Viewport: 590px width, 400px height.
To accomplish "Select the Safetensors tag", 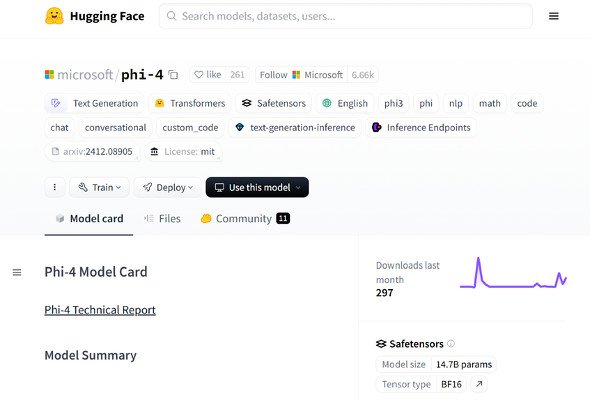I will (274, 103).
